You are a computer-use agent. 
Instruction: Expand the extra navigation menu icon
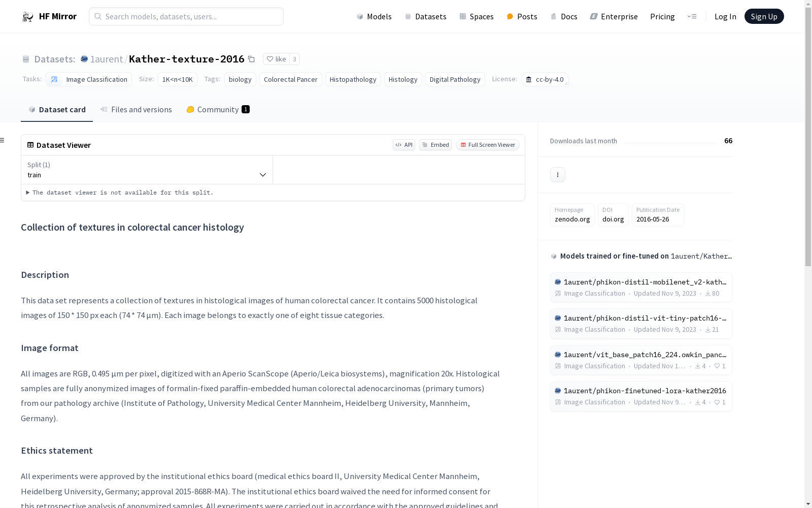pyautogui.click(x=692, y=16)
